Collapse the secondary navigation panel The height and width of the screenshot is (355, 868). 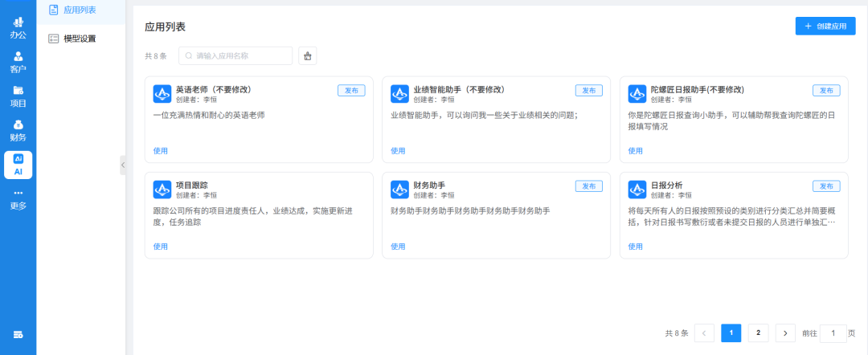(x=123, y=165)
